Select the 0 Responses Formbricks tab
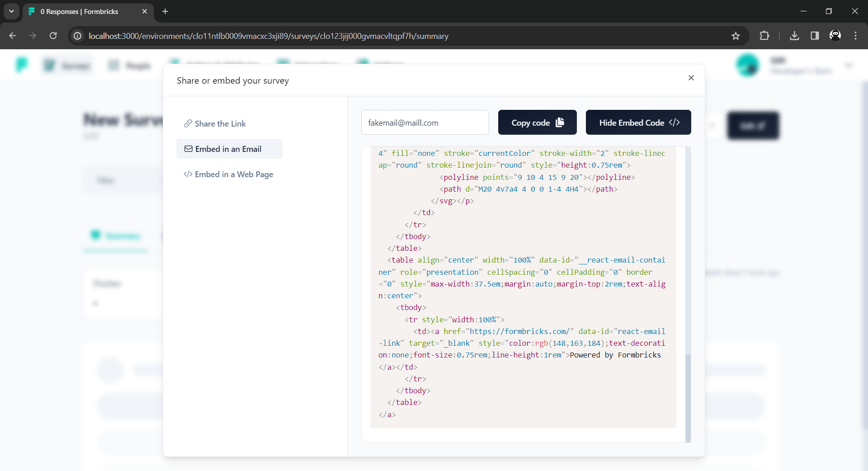Image resolution: width=868 pixels, height=471 pixels. [x=88, y=11]
